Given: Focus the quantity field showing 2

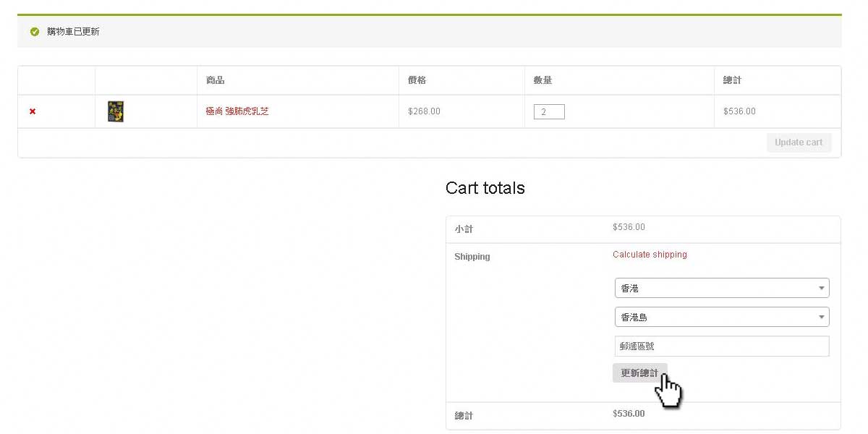Looking at the screenshot, I should [x=549, y=112].
